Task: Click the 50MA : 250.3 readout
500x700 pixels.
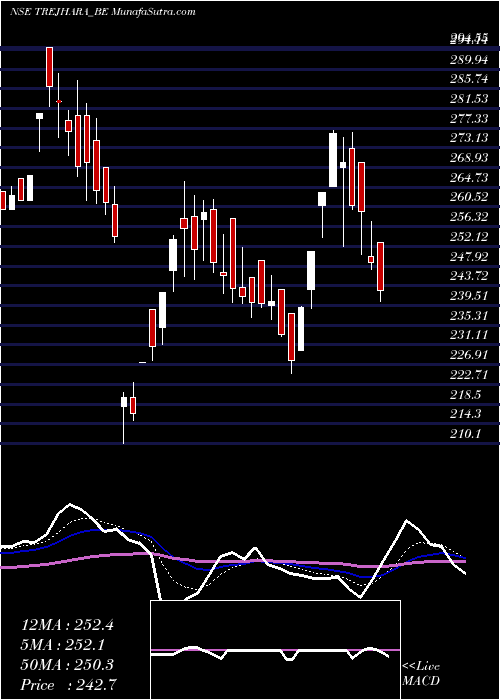Action: coord(67,665)
